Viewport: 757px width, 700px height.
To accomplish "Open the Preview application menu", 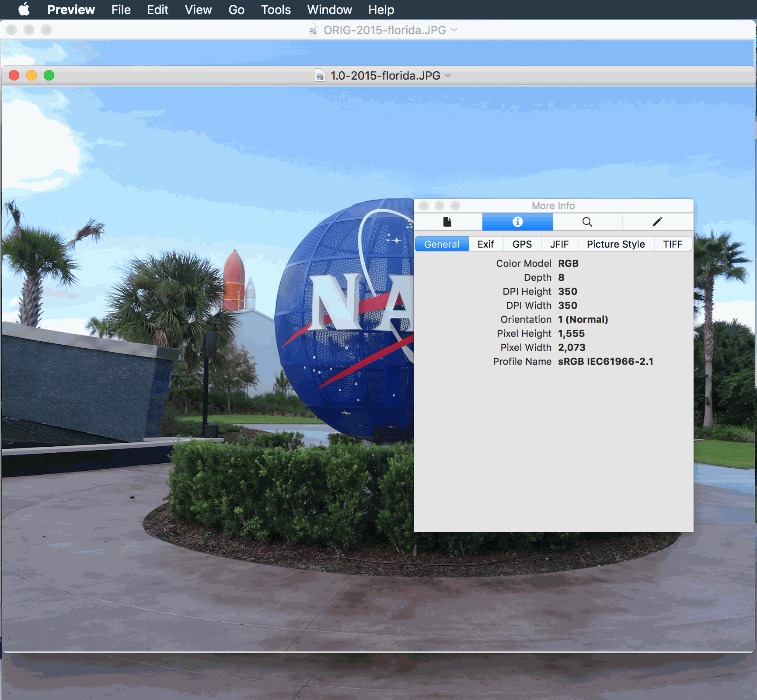I will (x=71, y=10).
